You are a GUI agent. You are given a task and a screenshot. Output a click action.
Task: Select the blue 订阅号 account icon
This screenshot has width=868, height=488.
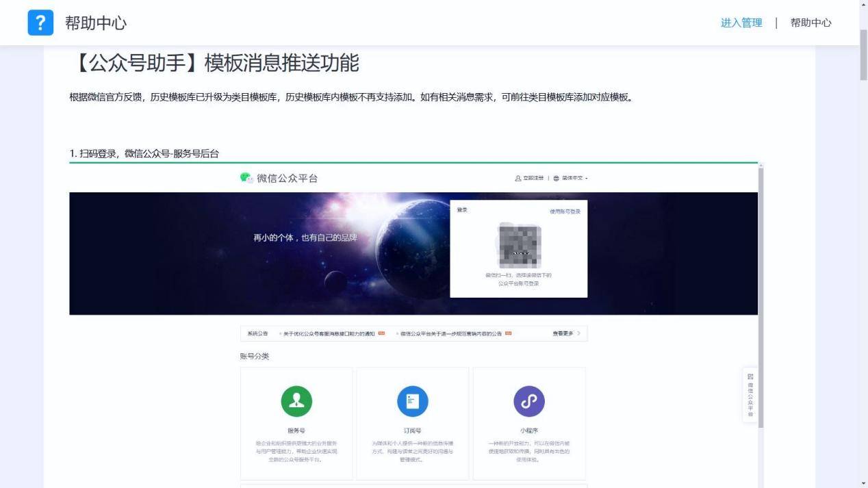click(x=413, y=401)
